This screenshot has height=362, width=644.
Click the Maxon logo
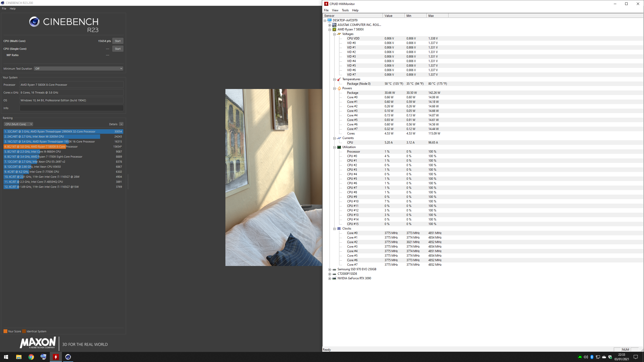tap(38, 343)
